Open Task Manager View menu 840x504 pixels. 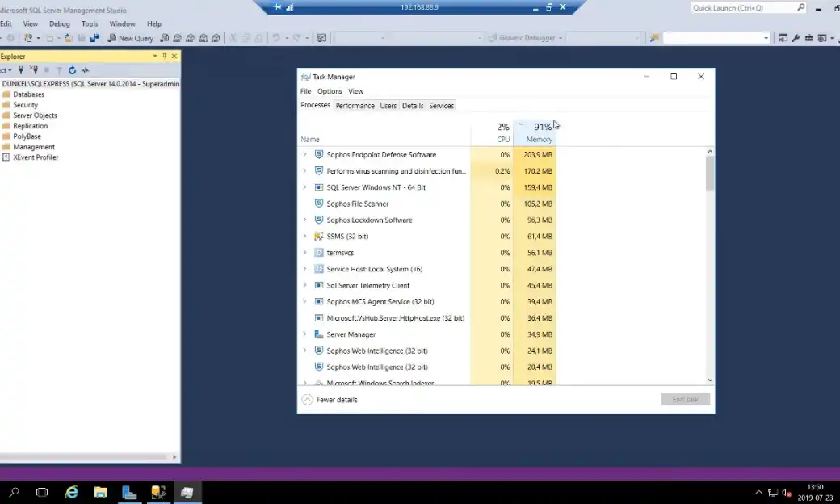point(355,91)
